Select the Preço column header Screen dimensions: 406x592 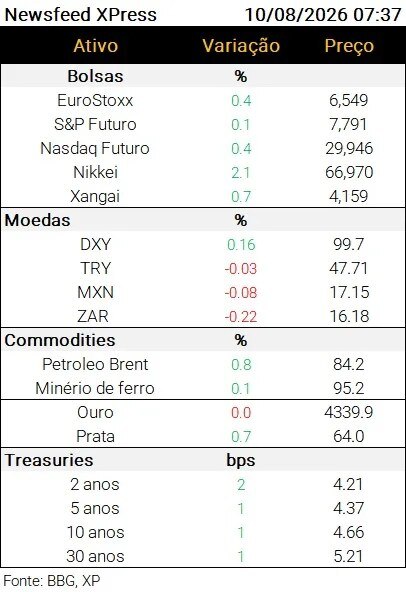pos(349,46)
